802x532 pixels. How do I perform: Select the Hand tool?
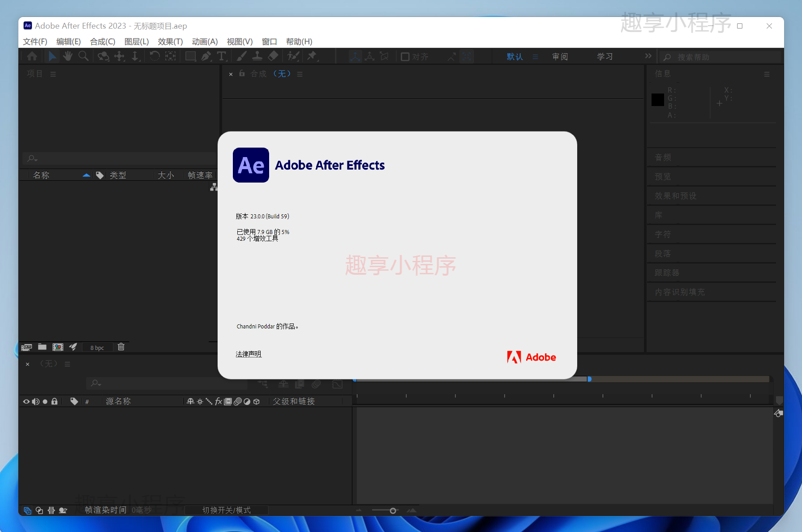(68, 56)
